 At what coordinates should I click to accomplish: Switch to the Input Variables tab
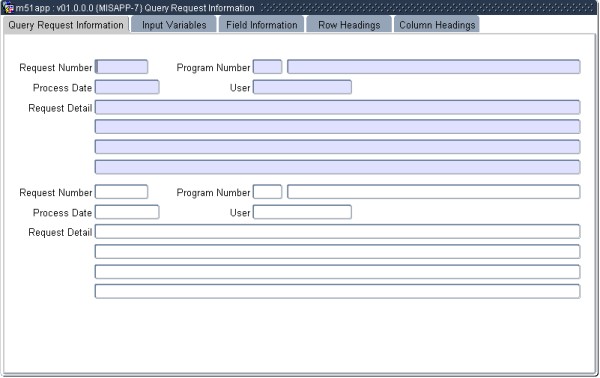tap(174, 25)
